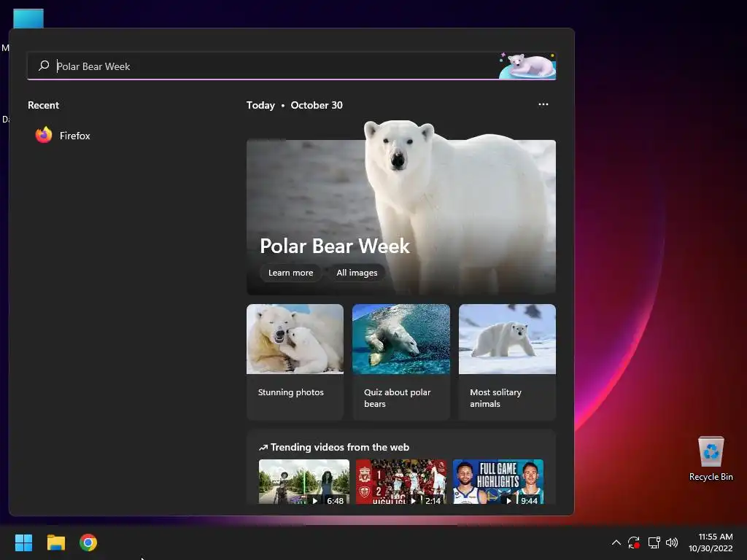This screenshot has height=560, width=747.
Task: Play the 9:44 Full Game Highlights video
Action: tap(498, 481)
